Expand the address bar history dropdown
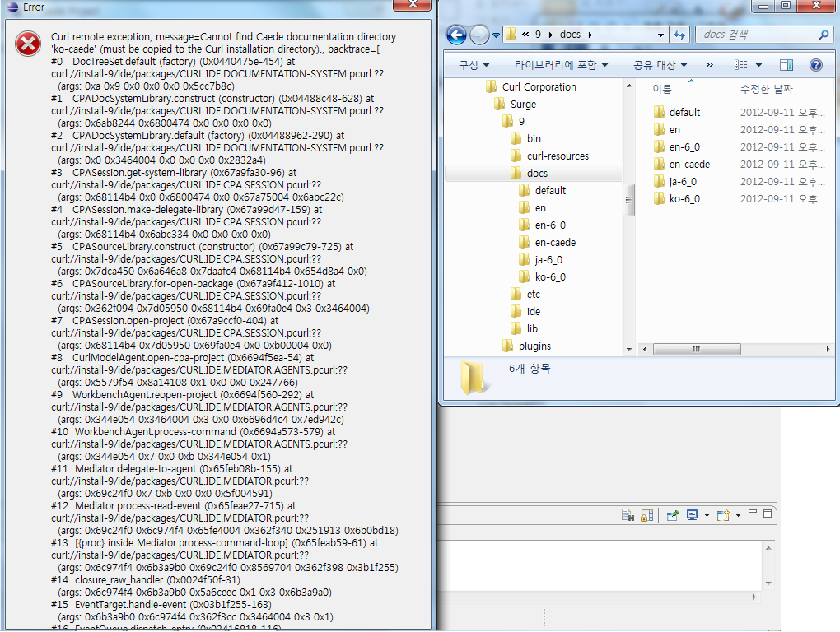 coord(660,35)
